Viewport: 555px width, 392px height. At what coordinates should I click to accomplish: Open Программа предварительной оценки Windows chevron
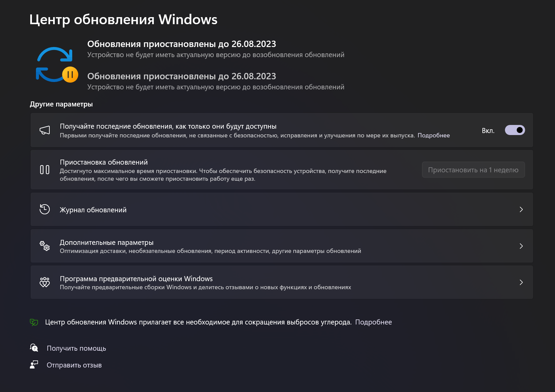(x=521, y=282)
